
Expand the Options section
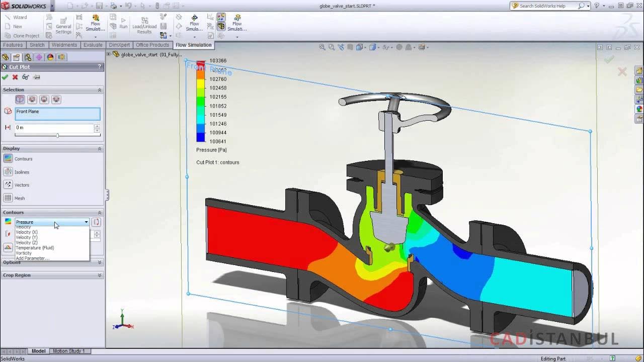tap(99, 262)
